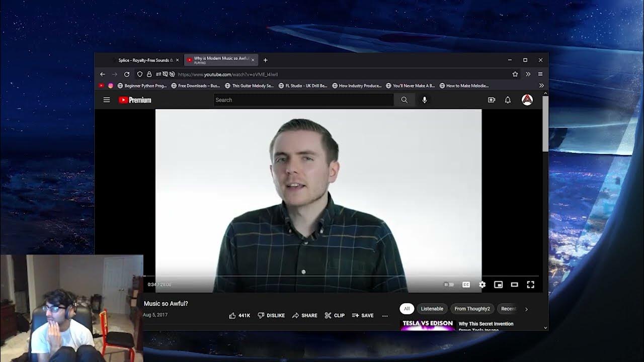
Task: Open FL Studio - UK Drill Be... bookmark
Action: [303, 85]
